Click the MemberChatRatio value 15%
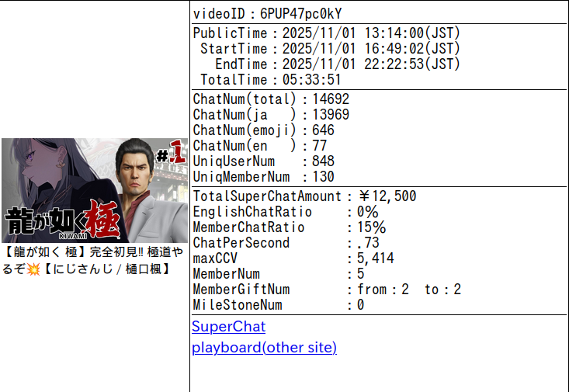569x392 pixels. click(x=371, y=227)
